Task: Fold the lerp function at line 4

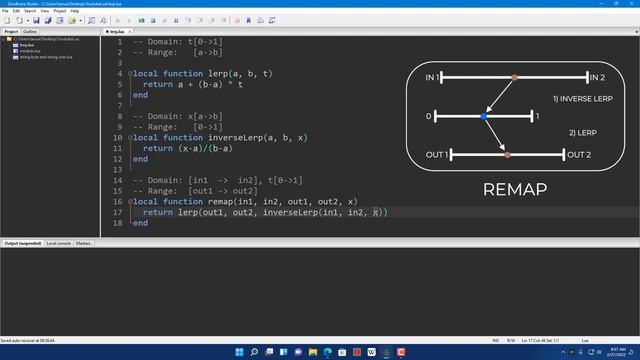Action: 130,74
